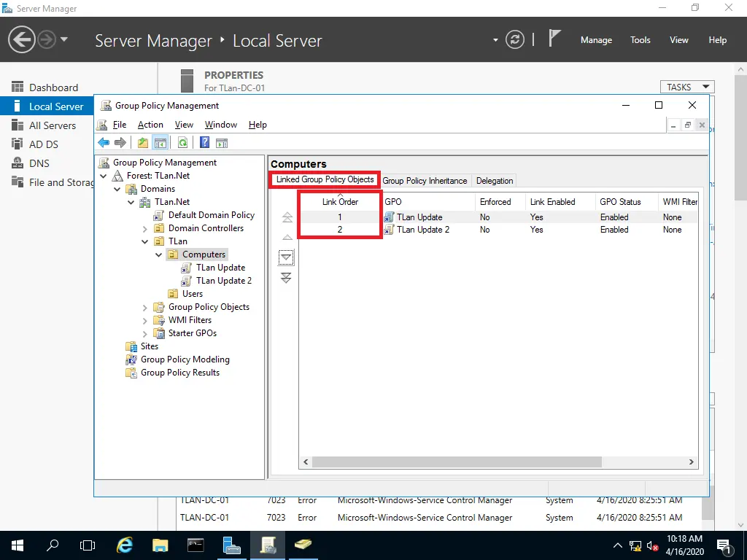This screenshot has width=747, height=560.
Task: Expand the Domain Controllers node
Action: pyautogui.click(x=145, y=228)
